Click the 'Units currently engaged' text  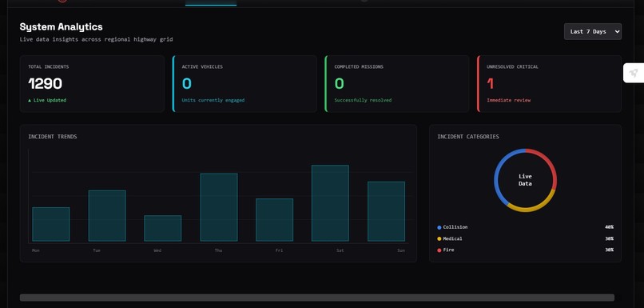[x=213, y=100]
